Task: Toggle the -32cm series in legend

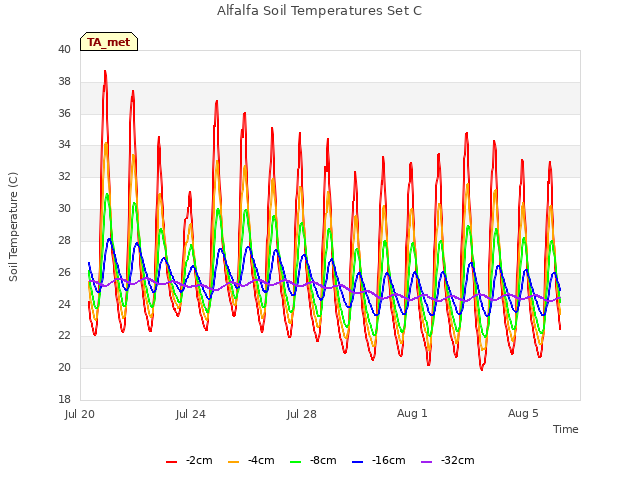Action: 447,460
